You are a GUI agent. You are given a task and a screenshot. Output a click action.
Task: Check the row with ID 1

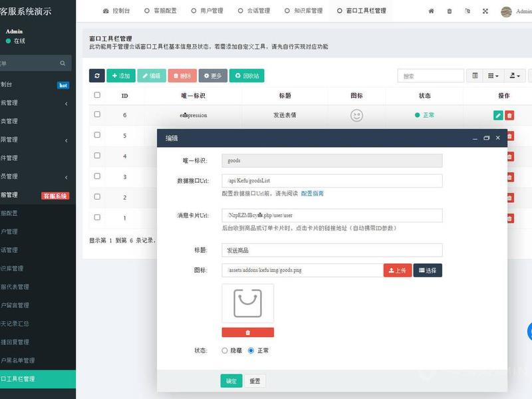97,217
